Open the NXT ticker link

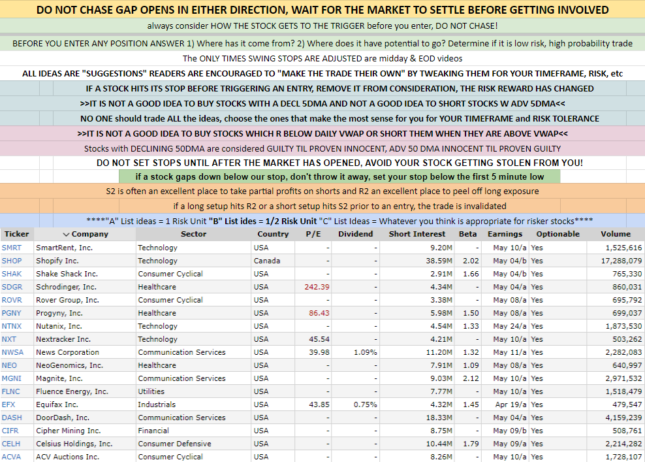coord(9,339)
